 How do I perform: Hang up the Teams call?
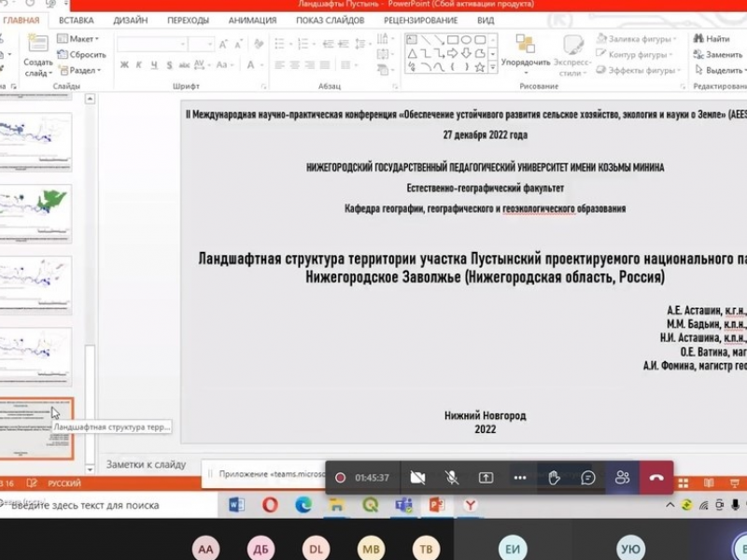click(656, 477)
